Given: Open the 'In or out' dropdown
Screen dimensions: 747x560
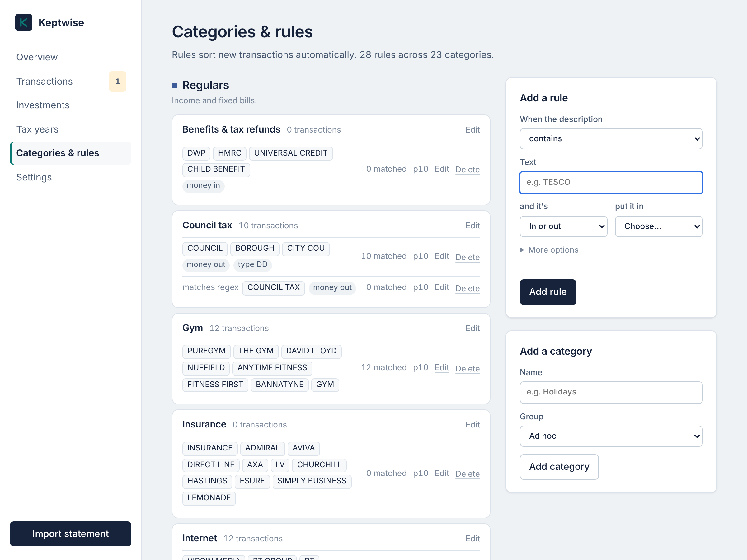Looking at the screenshot, I should pyautogui.click(x=563, y=226).
